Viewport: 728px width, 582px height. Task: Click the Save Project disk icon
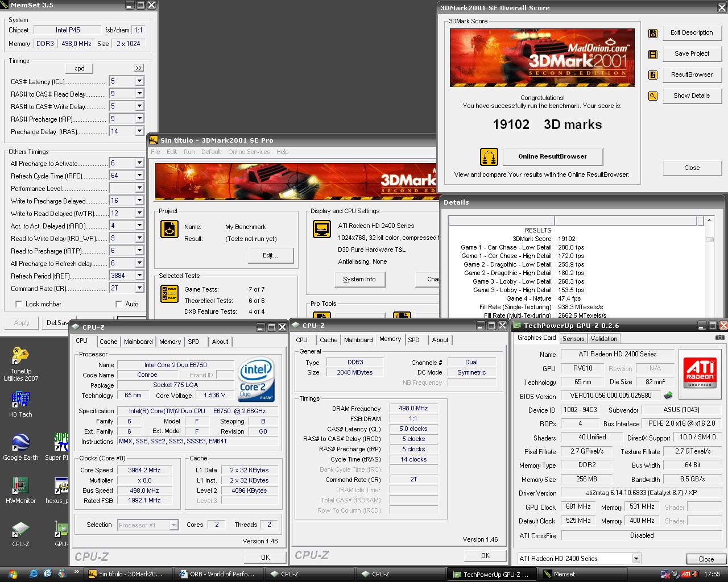tap(653, 54)
